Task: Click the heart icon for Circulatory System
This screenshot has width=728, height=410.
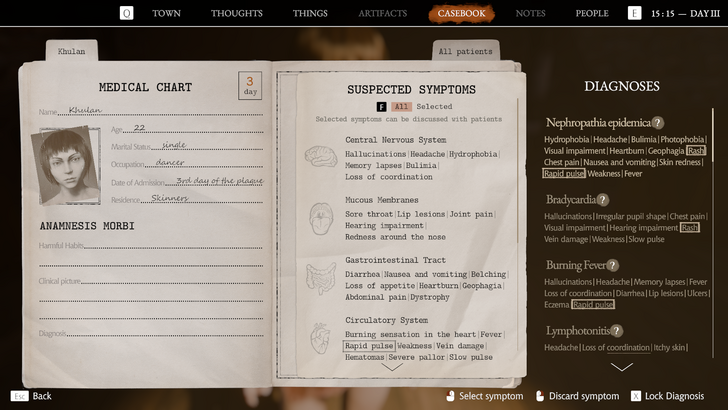Action: tap(320, 338)
